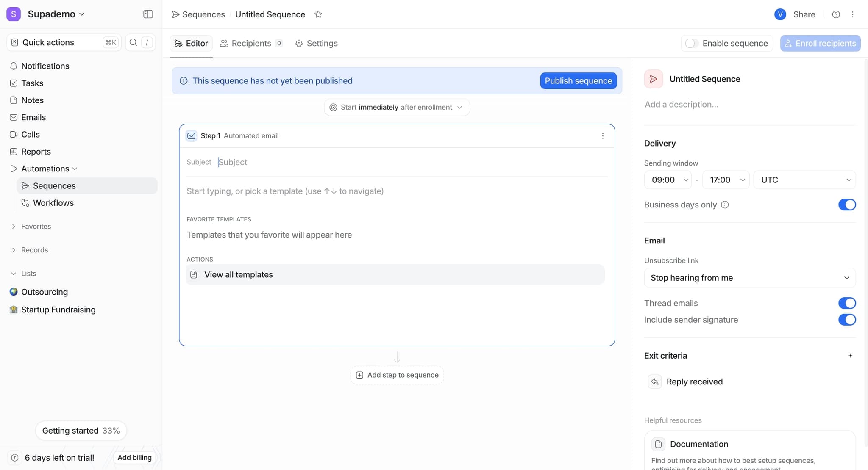Click Add step to sequence
Screen dimensions: 868x470
click(x=397, y=375)
